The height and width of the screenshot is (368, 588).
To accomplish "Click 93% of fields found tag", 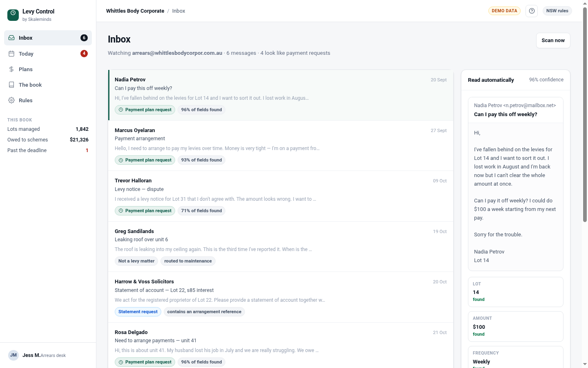I will coord(202,160).
